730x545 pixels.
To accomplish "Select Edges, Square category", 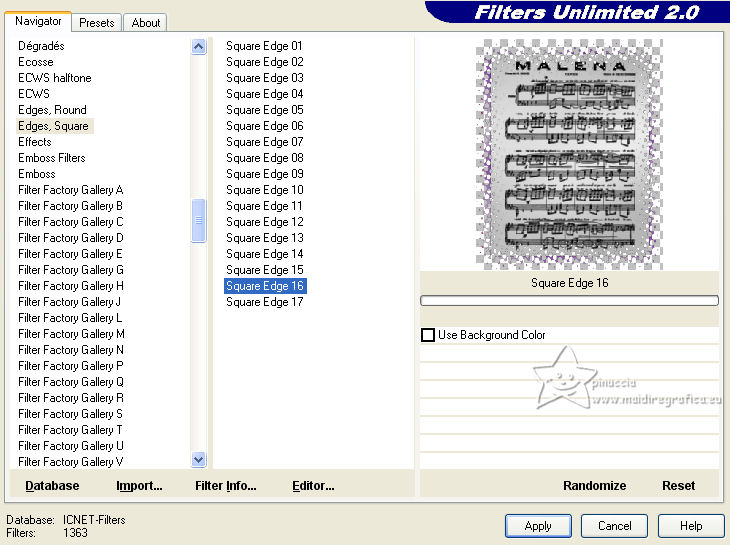I will [x=55, y=126].
